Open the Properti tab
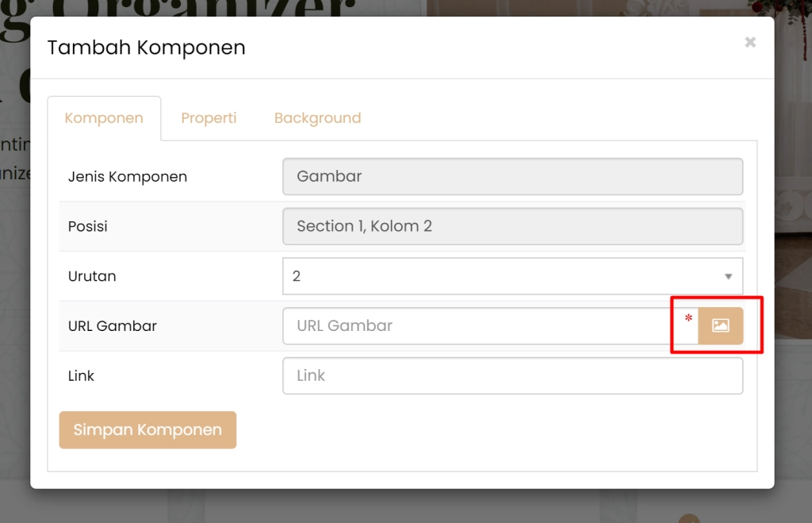 coord(209,118)
